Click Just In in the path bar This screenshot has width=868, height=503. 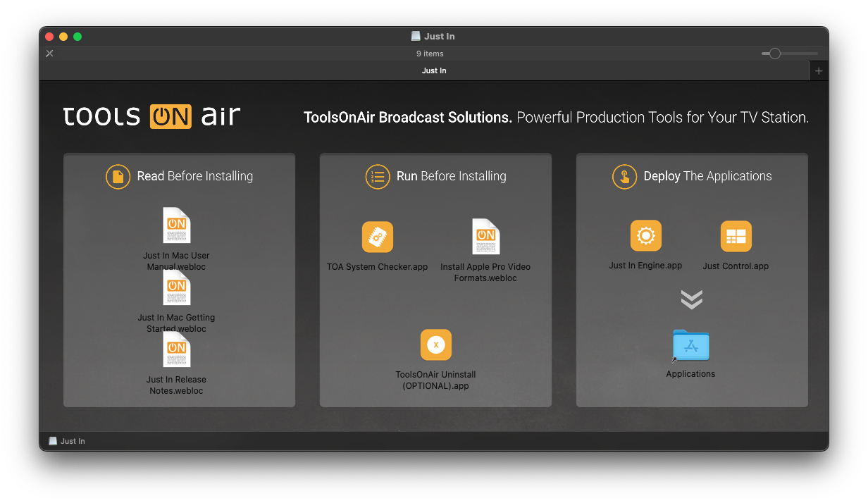[73, 441]
